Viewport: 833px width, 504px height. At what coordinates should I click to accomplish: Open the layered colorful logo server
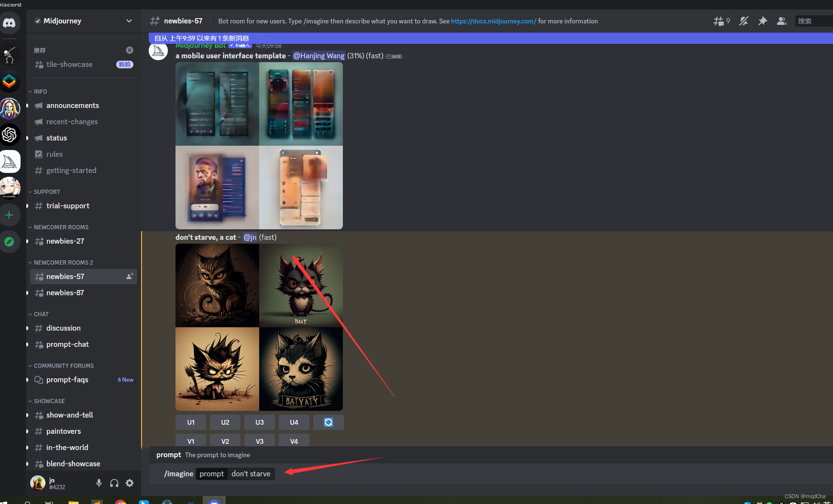coord(10,82)
